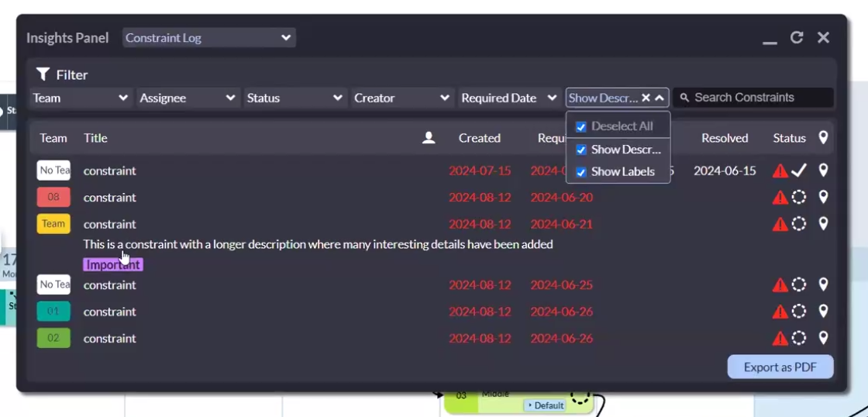Screen dimensions: 868x417
Task: Toggle the Show Labels checkbox
Action: pyautogui.click(x=580, y=172)
